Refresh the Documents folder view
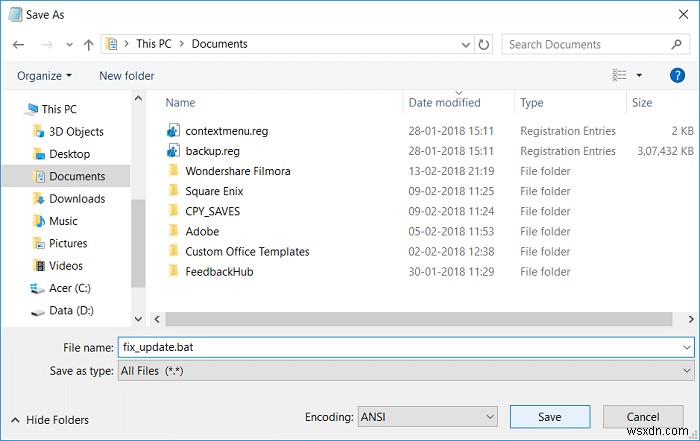The width and height of the screenshot is (700, 441). coord(485,44)
